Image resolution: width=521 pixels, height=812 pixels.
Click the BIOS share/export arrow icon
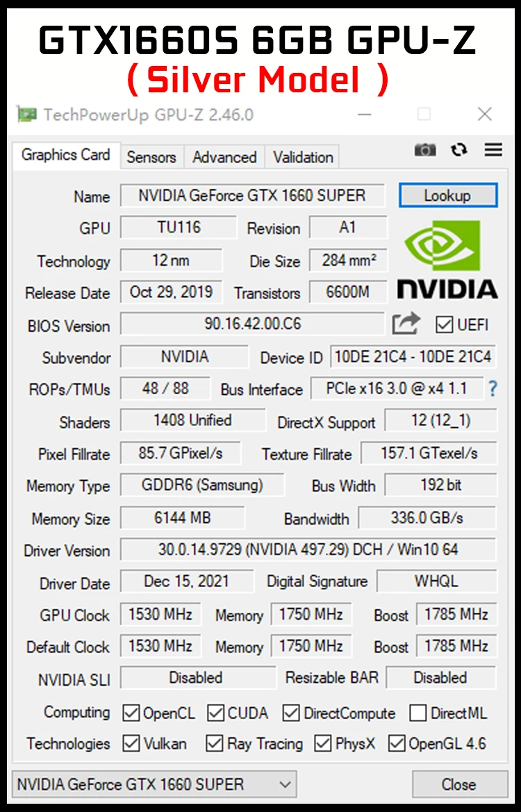[x=406, y=323]
